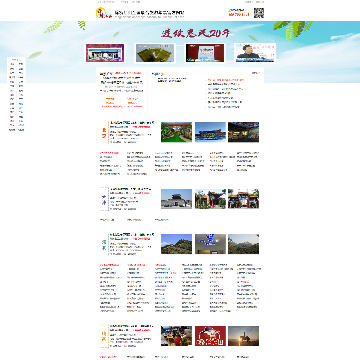Screen dimensions: 360x360
Task: Open the hazy mountain ridge photo
Action: coord(243,244)
